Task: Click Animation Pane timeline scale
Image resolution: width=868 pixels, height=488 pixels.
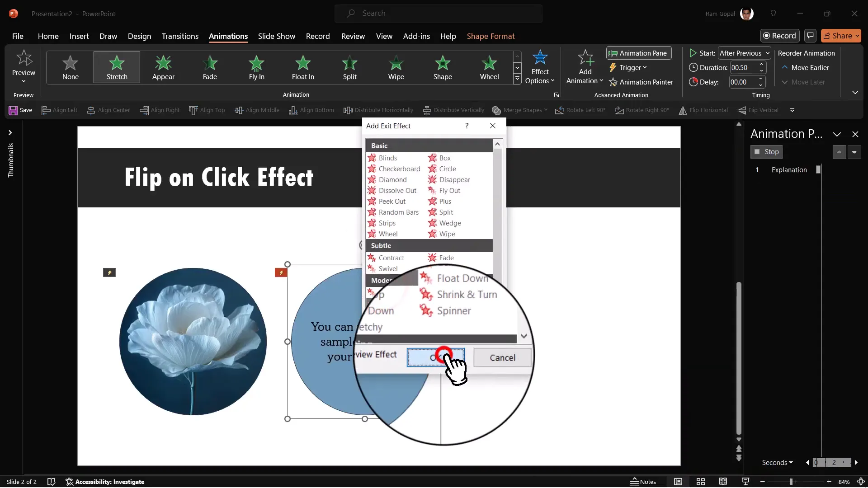Action: (832, 463)
